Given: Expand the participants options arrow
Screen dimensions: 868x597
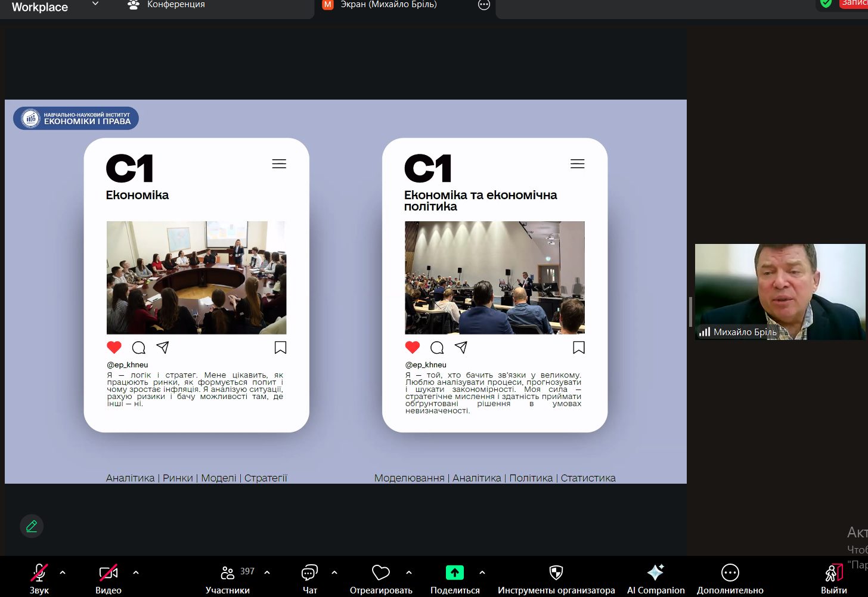Looking at the screenshot, I should tap(267, 573).
